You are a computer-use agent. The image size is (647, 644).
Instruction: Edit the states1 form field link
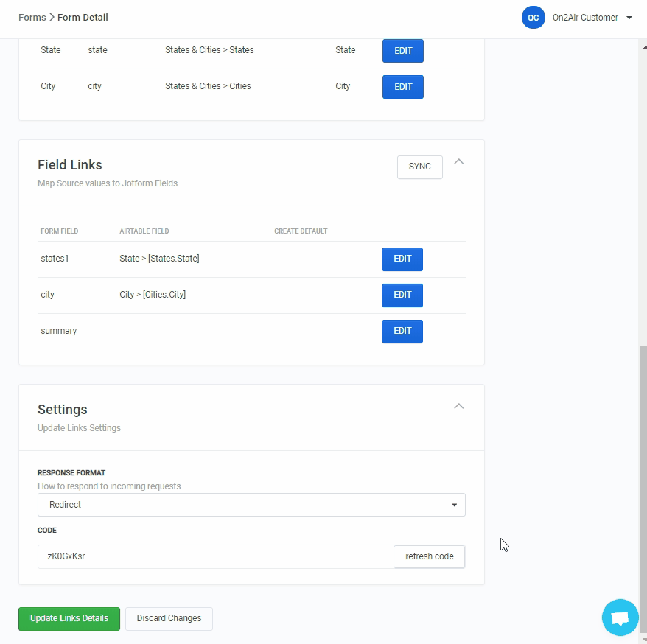402,259
